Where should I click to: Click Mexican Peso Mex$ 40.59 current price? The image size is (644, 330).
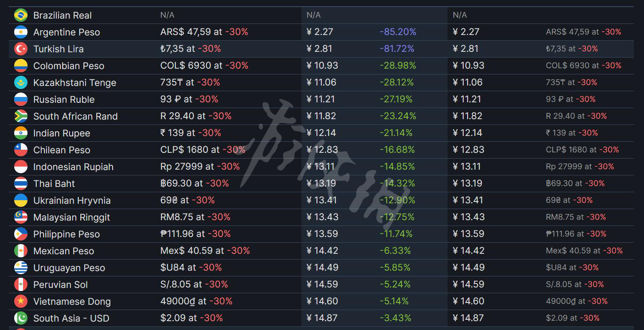[186, 251]
